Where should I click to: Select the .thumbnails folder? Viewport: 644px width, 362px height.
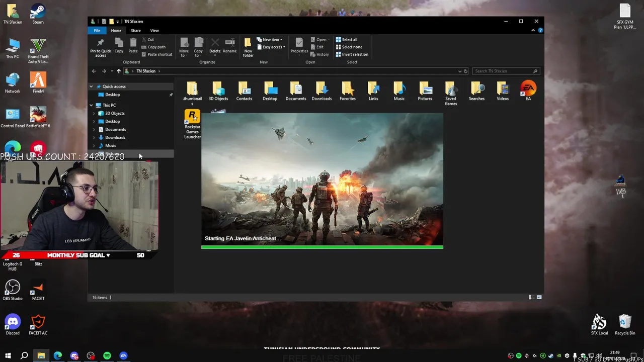tap(192, 94)
